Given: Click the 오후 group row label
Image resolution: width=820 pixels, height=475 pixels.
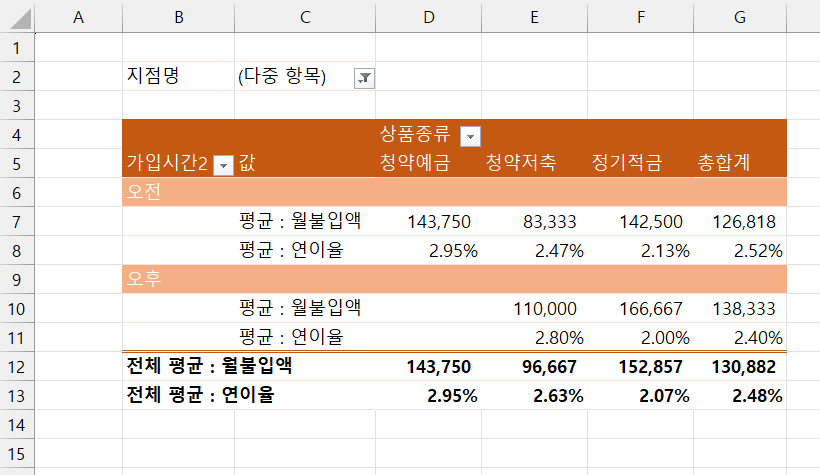Looking at the screenshot, I should point(145,279).
